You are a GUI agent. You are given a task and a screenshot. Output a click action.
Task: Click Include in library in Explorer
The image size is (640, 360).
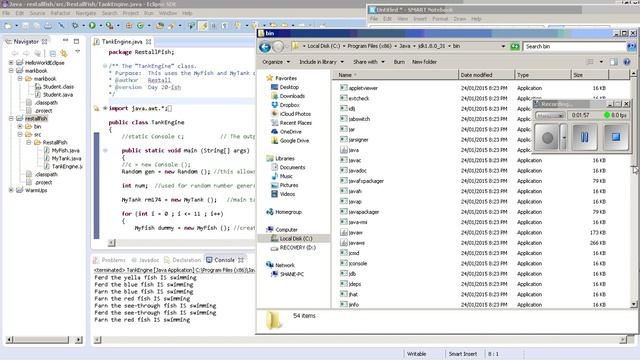[321, 62]
